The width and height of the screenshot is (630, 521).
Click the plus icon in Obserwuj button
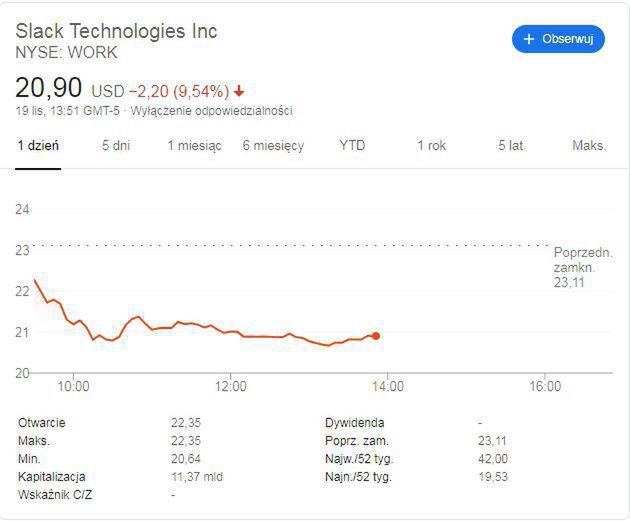529,39
